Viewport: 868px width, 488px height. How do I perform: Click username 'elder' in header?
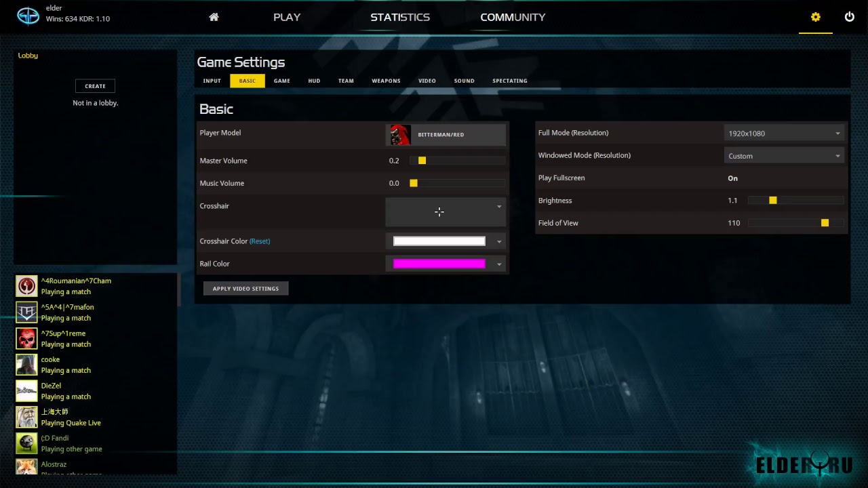[x=54, y=8]
